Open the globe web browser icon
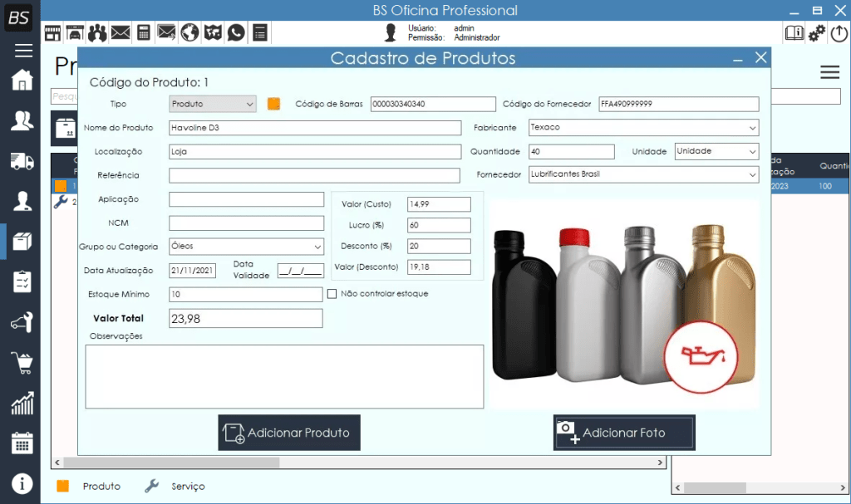Image resolution: width=851 pixels, height=504 pixels. [x=189, y=32]
